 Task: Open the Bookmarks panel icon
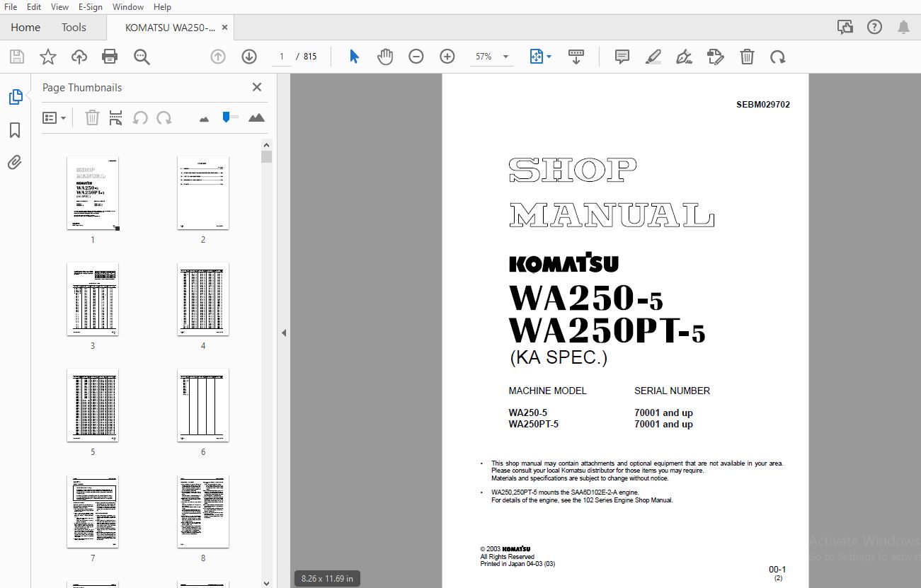(15, 130)
